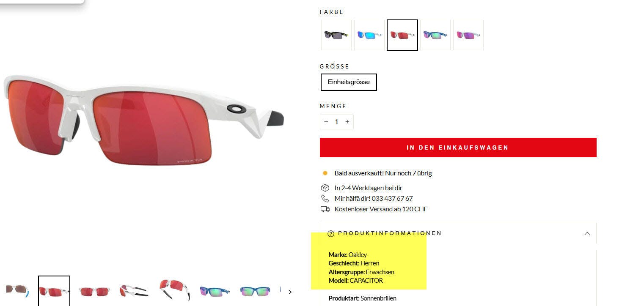Collapse the Produktinformationen section chevron
The image size is (644, 306).
587,233
